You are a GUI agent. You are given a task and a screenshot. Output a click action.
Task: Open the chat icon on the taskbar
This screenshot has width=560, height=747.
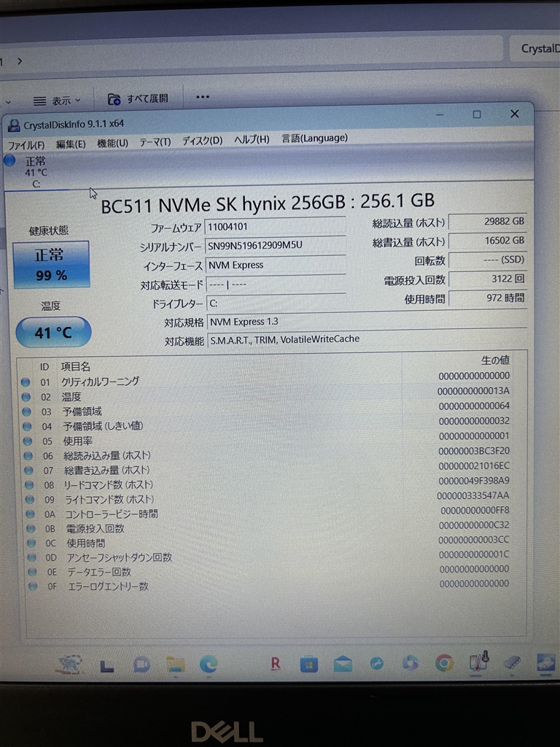(x=141, y=665)
